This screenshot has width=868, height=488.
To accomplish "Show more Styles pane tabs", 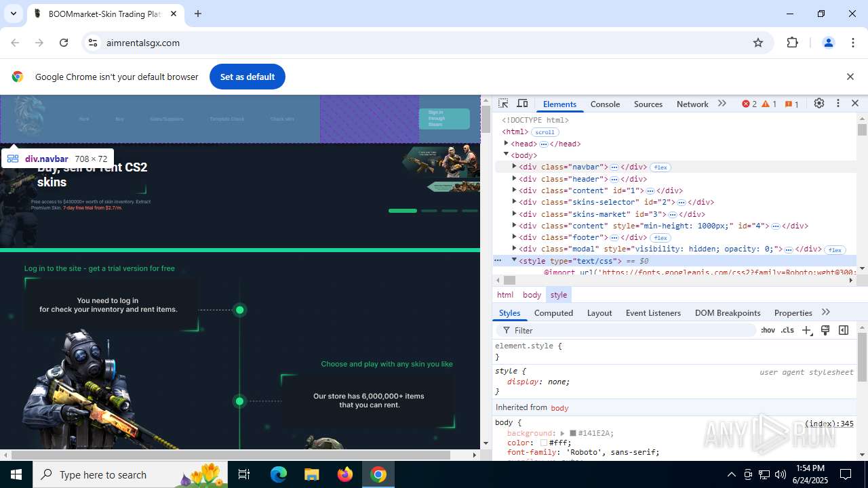I will click(826, 312).
